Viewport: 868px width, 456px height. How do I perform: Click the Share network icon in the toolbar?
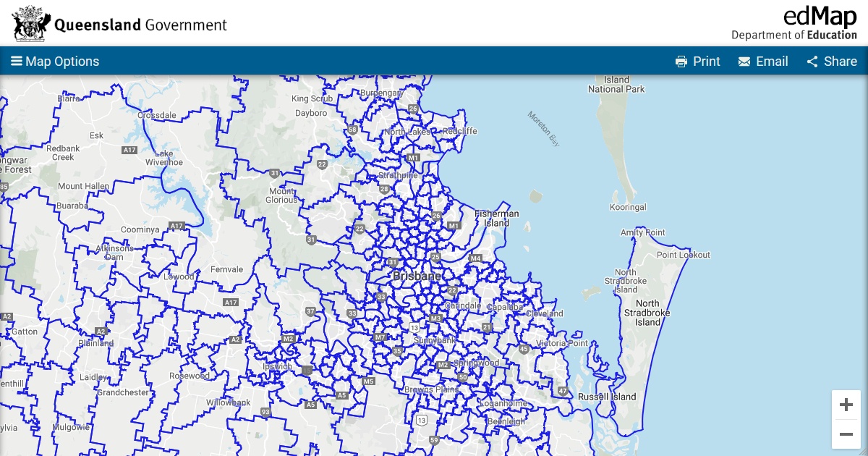(812, 62)
